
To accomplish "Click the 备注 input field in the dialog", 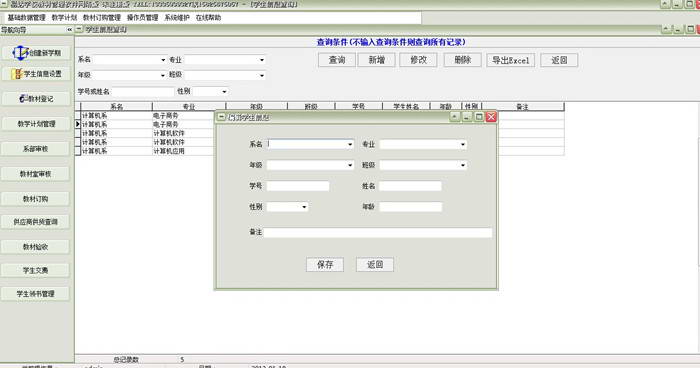I will pyautogui.click(x=378, y=232).
